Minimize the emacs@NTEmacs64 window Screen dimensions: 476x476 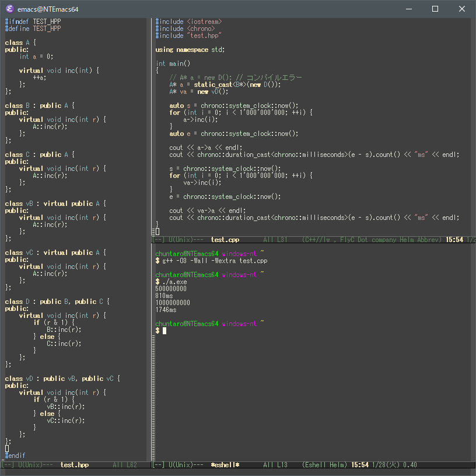(x=409, y=9)
